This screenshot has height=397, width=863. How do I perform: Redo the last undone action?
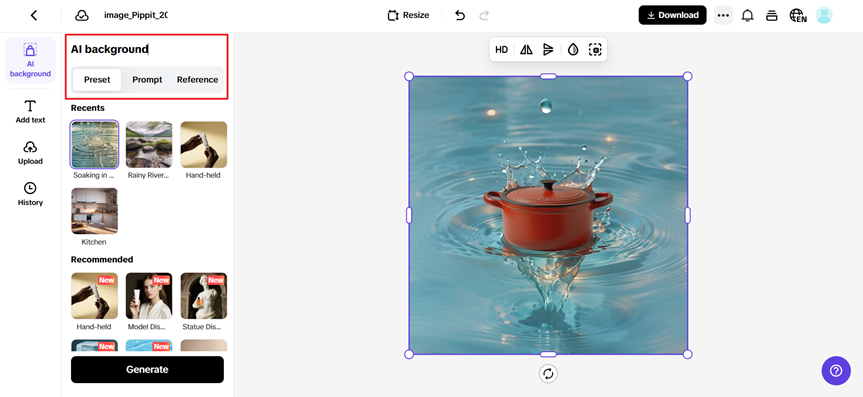(484, 15)
